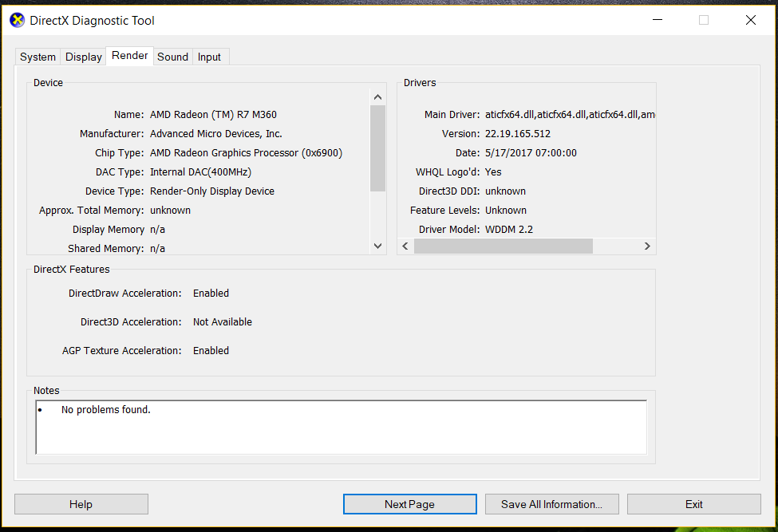Click the Driver Model 'WDDM 2.2' value
The height and width of the screenshot is (532, 778).
click(508, 230)
